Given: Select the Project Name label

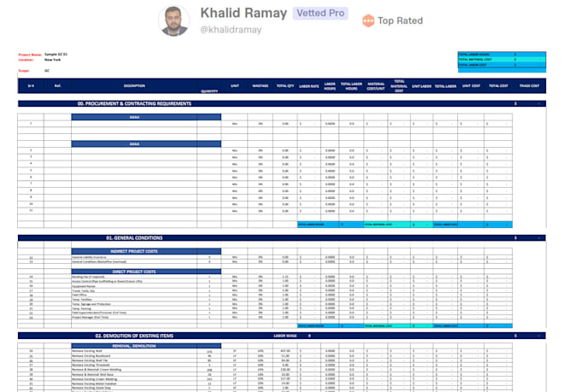Looking at the screenshot, I should (x=30, y=55).
